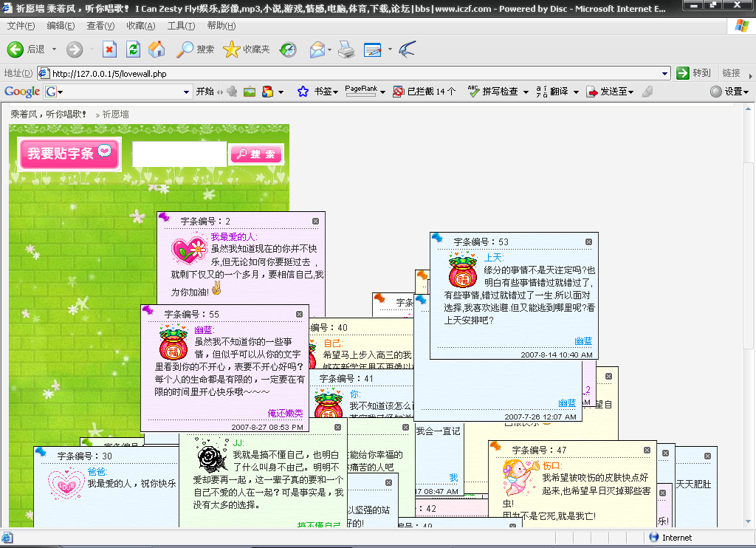Open the 收藏(A) menu
The height and width of the screenshot is (548, 756).
[141, 26]
